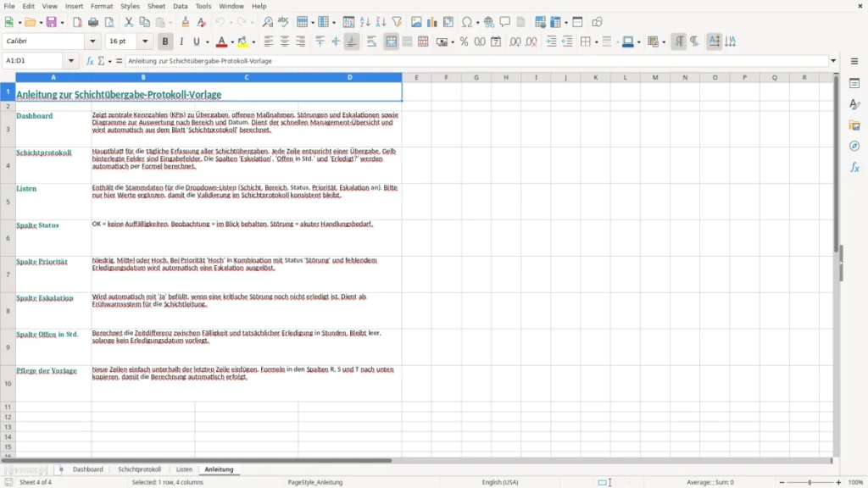Apply yellow background color swatch

(x=242, y=42)
